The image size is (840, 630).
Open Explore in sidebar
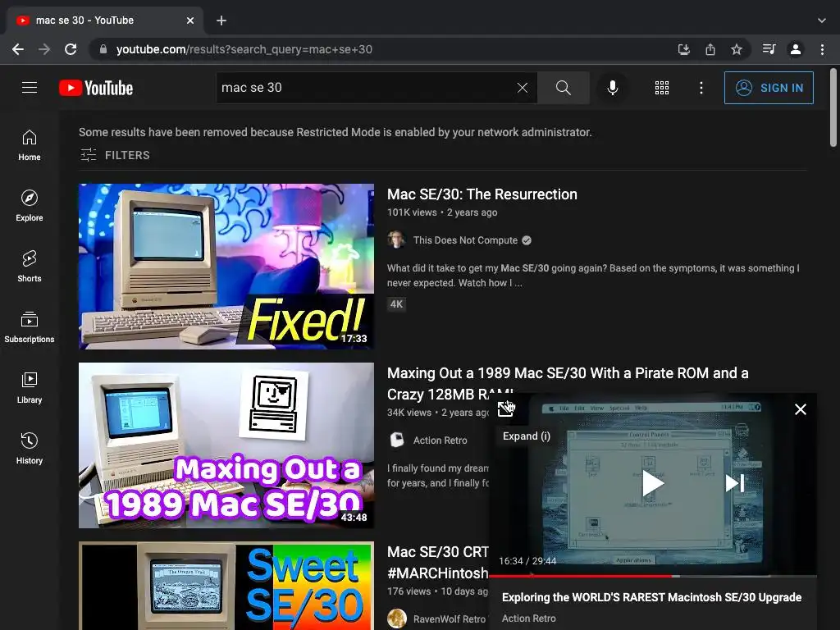coord(30,206)
